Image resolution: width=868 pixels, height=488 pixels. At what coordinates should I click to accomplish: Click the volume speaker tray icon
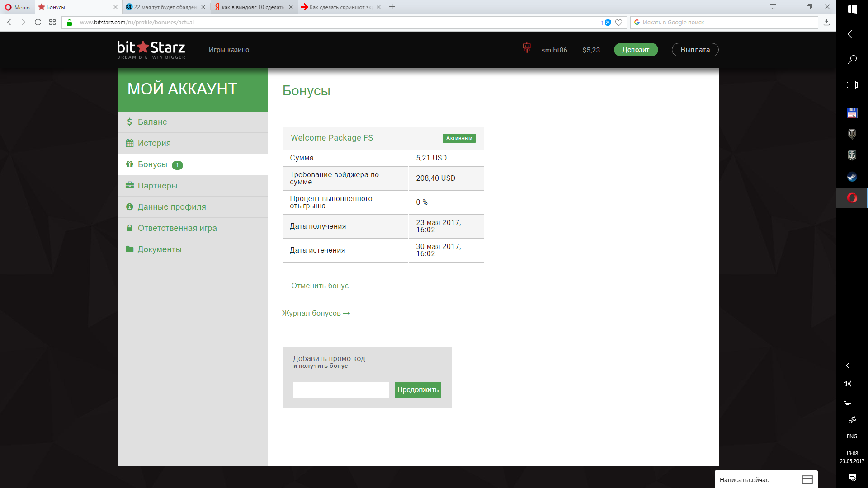tap(848, 384)
